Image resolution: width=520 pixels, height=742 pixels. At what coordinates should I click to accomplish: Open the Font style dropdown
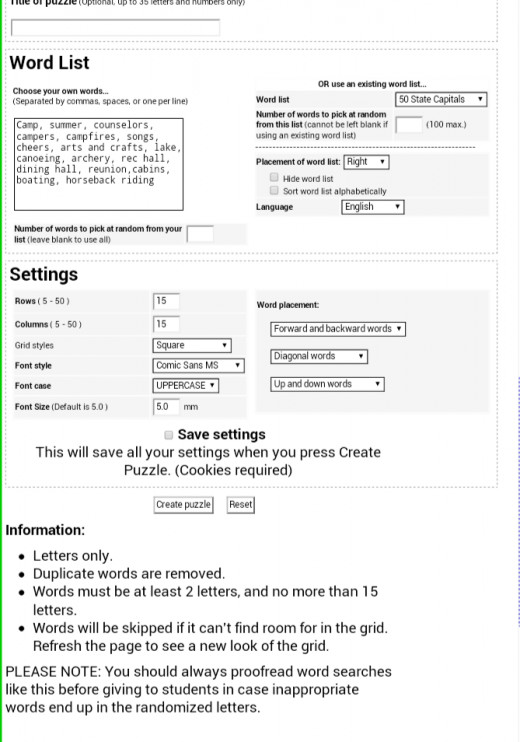click(x=198, y=365)
